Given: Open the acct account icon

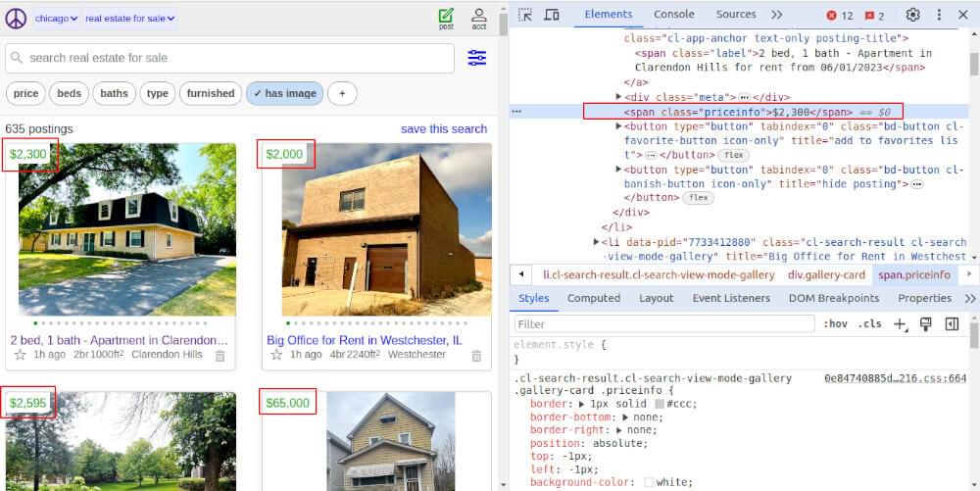Looking at the screenshot, I should pos(478,18).
